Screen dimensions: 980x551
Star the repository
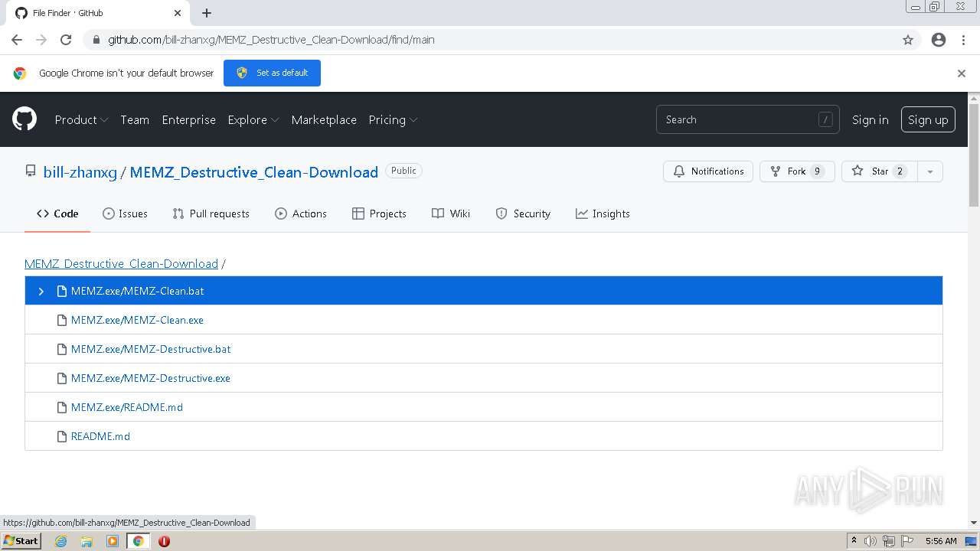pyautogui.click(x=879, y=171)
